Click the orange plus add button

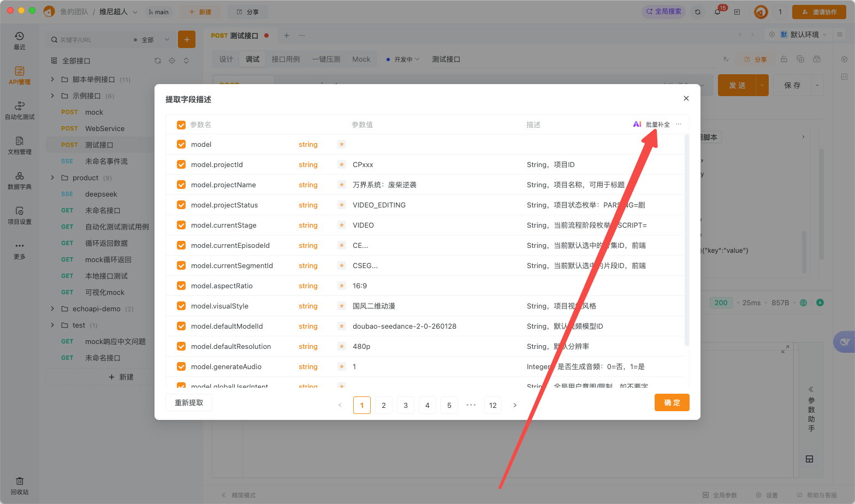[x=187, y=39]
